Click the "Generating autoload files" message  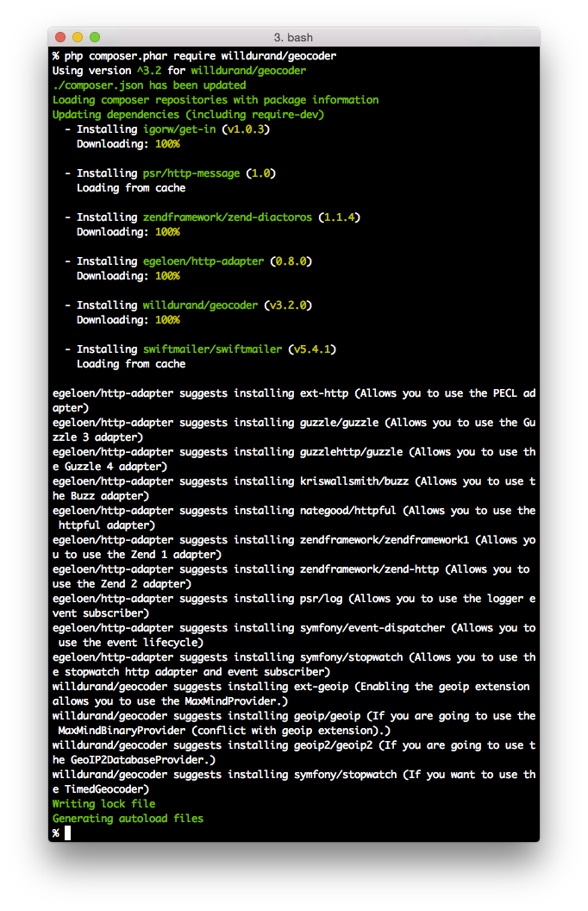click(x=128, y=819)
